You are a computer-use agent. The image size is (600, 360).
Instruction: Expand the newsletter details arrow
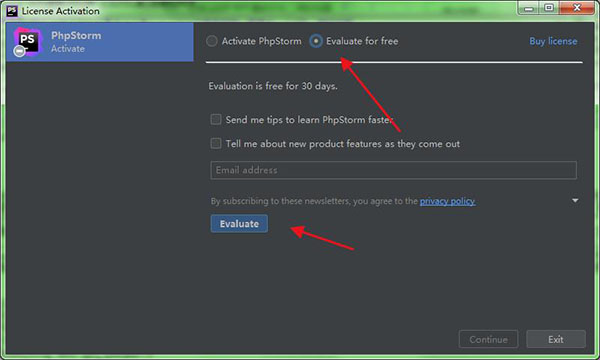(x=575, y=200)
